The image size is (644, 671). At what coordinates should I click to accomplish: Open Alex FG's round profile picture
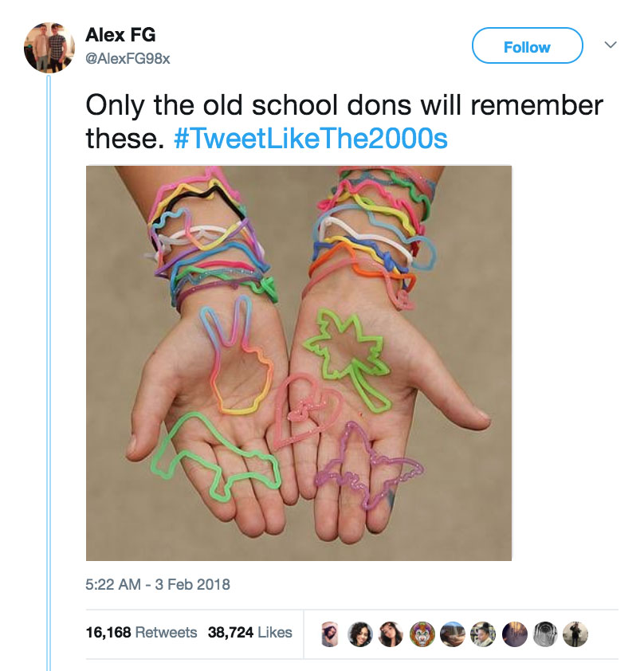[x=49, y=48]
